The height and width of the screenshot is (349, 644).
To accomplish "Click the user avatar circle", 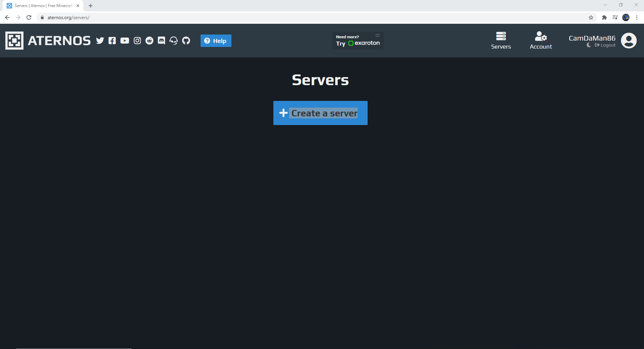I will pos(629,41).
